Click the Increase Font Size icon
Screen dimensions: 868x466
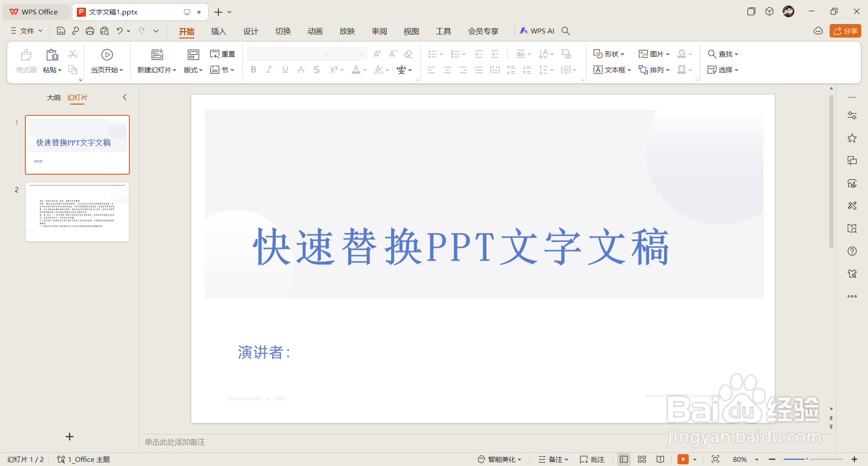pos(377,54)
